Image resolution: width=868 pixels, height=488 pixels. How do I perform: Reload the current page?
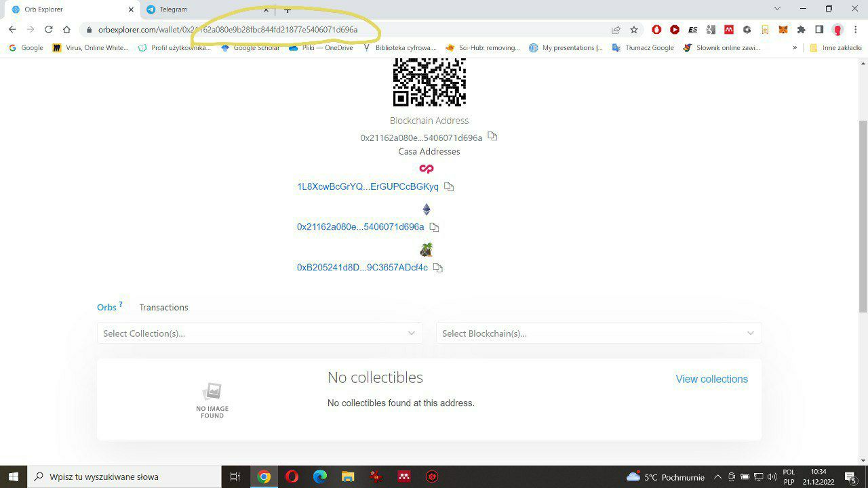pyautogui.click(x=48, y=29)
